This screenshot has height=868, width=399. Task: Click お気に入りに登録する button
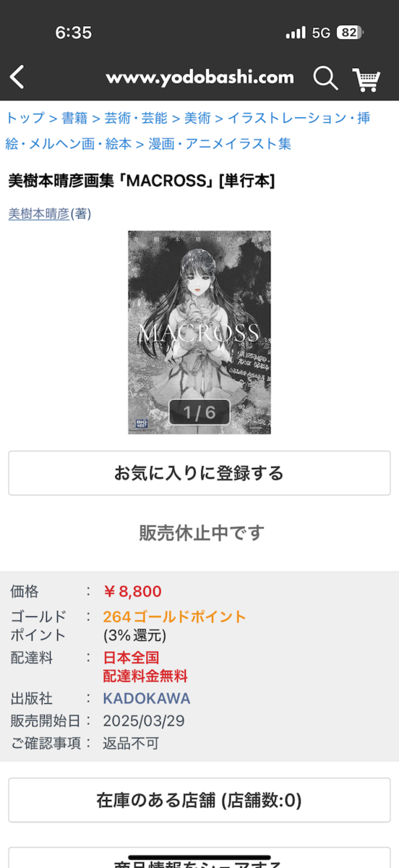coord(199,473)
